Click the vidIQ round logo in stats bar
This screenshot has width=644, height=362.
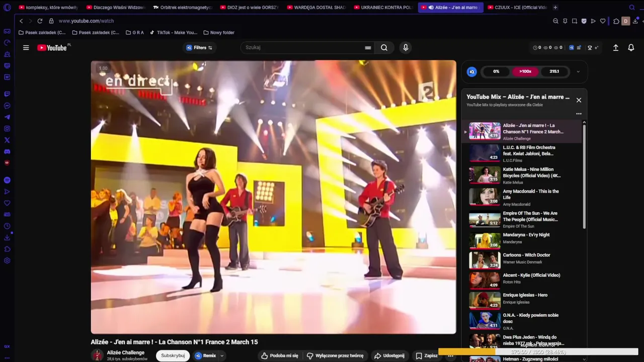coord(471,71)
